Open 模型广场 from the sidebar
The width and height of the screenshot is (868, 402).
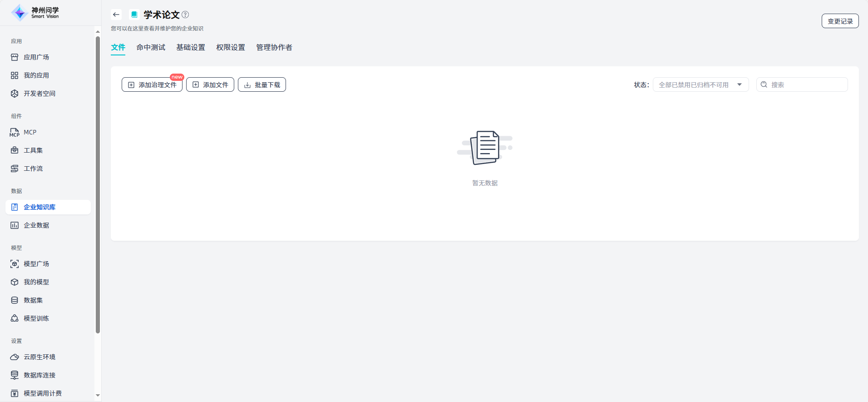36,264
